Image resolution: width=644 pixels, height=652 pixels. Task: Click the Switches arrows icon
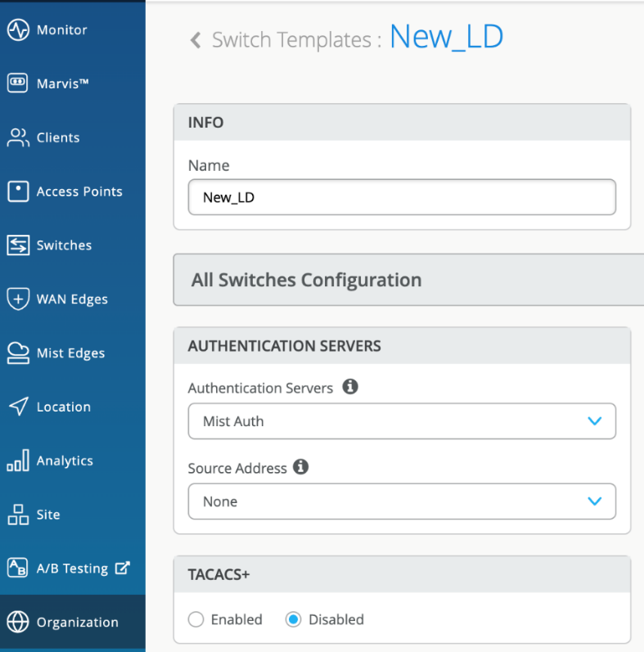(x=18, y=245)
